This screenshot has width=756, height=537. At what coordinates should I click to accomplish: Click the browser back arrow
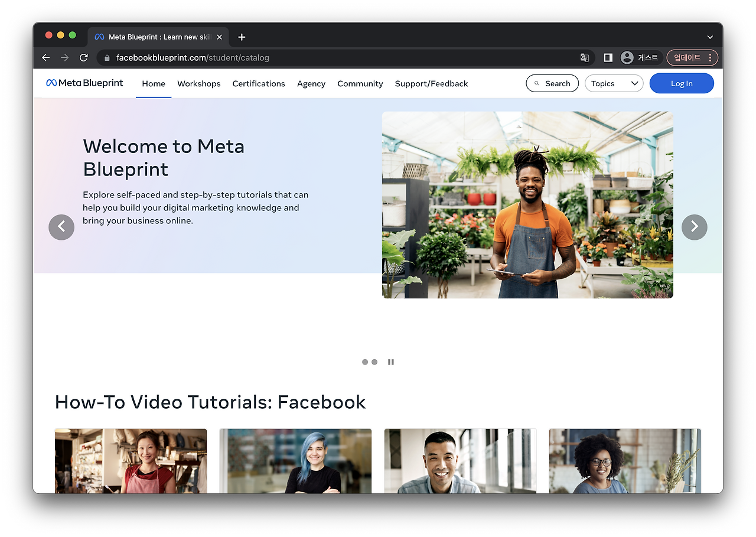45,57
